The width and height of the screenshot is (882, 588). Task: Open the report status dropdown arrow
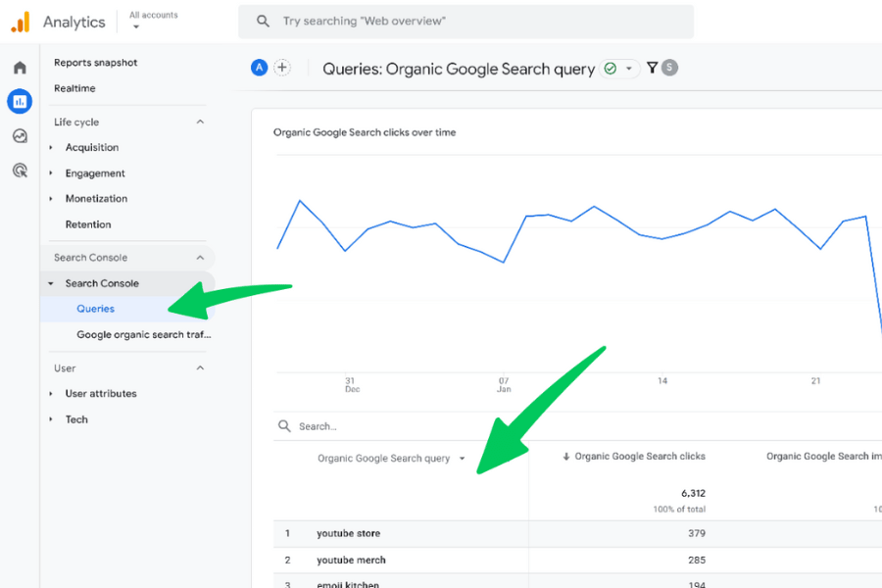click(x=629, y=69)
